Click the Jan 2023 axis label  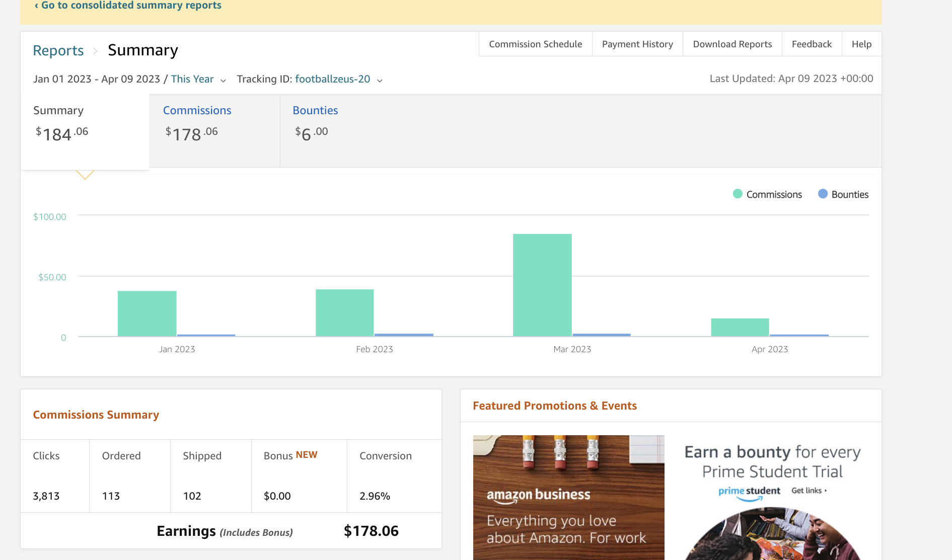click(x=177, y=349)
